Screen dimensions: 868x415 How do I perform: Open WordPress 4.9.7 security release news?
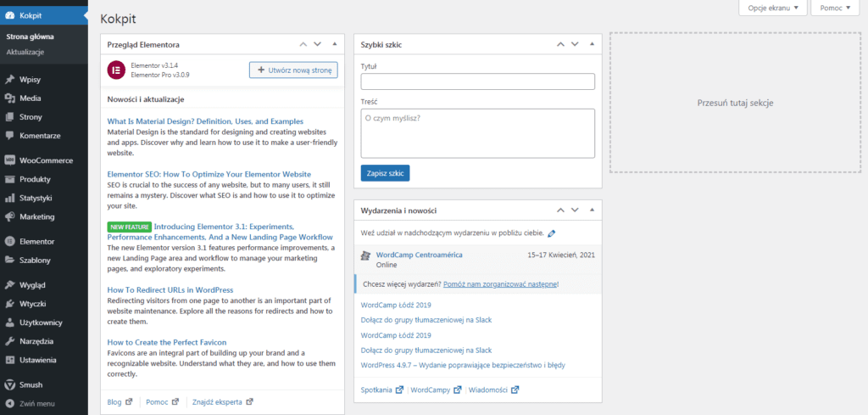[463, 365]
